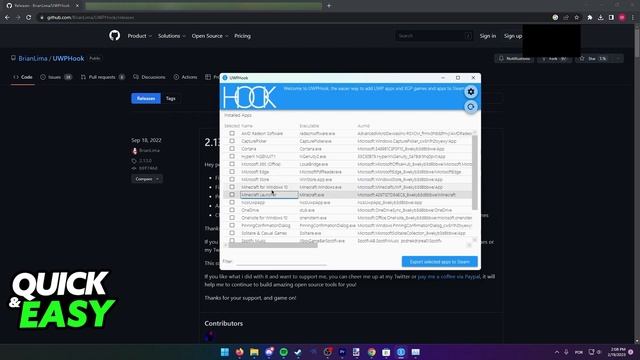This screenshot has height=360, width=640.
Task: Go back in the browser
Action: (x=7, y=18)
